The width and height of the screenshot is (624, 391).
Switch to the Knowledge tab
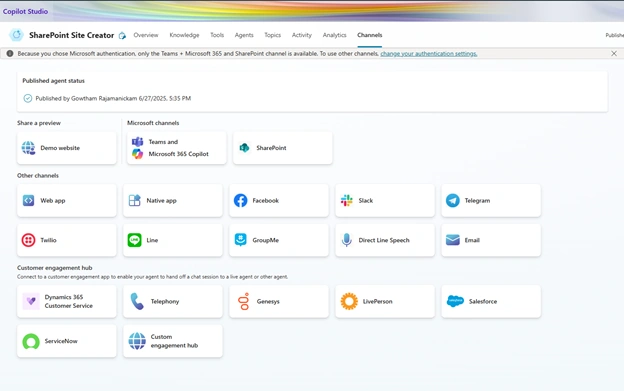tap(184, 35)
